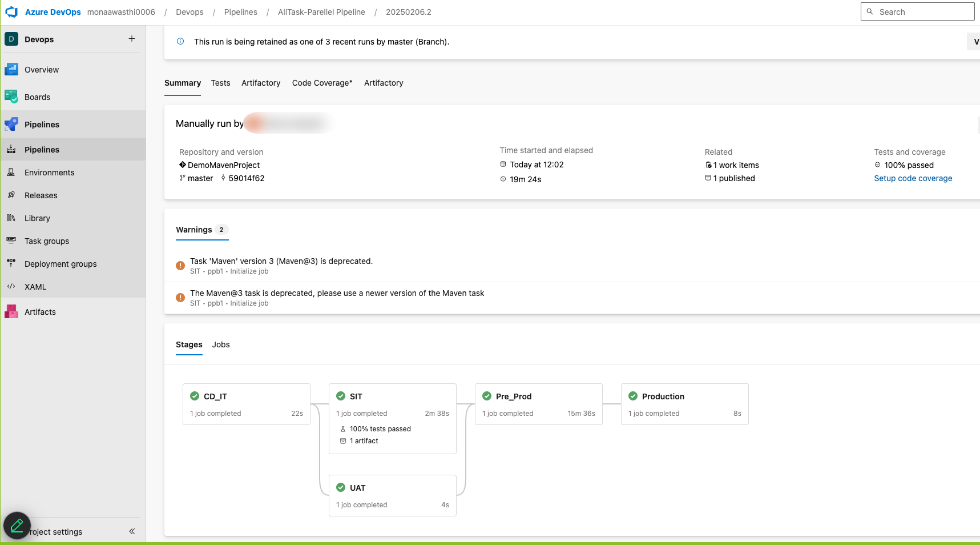Click the Azure DevOps logo icon
Screen dimensions: 980x545
point(11,12)
